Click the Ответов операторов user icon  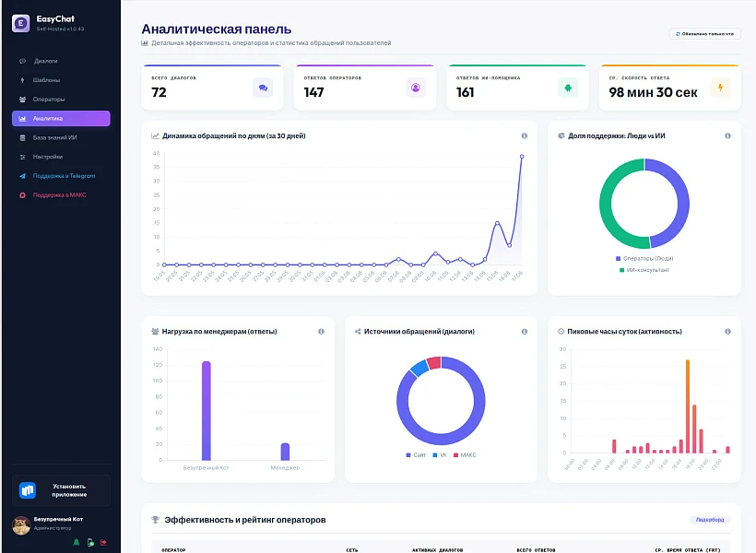[416, 88]
